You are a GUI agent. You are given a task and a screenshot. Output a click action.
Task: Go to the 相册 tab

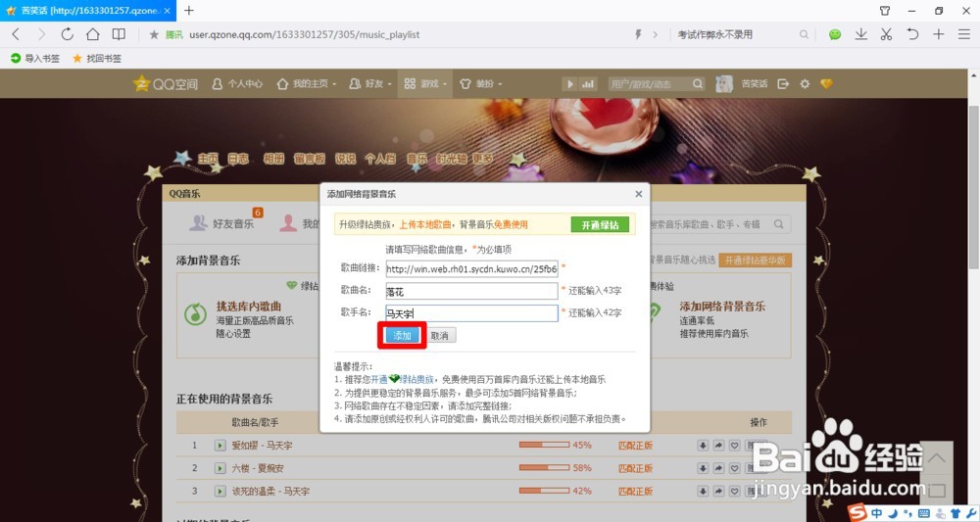click(273, 159)
